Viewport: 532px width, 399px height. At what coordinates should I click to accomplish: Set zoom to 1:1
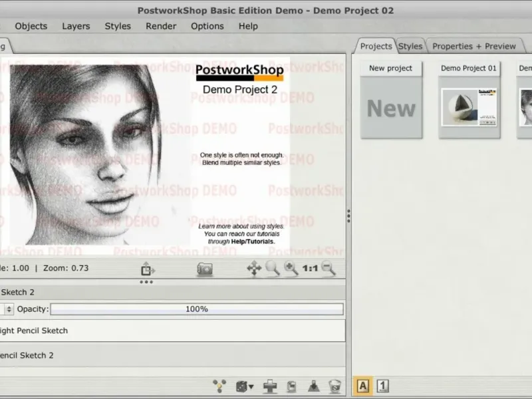(x=310, y=269)
